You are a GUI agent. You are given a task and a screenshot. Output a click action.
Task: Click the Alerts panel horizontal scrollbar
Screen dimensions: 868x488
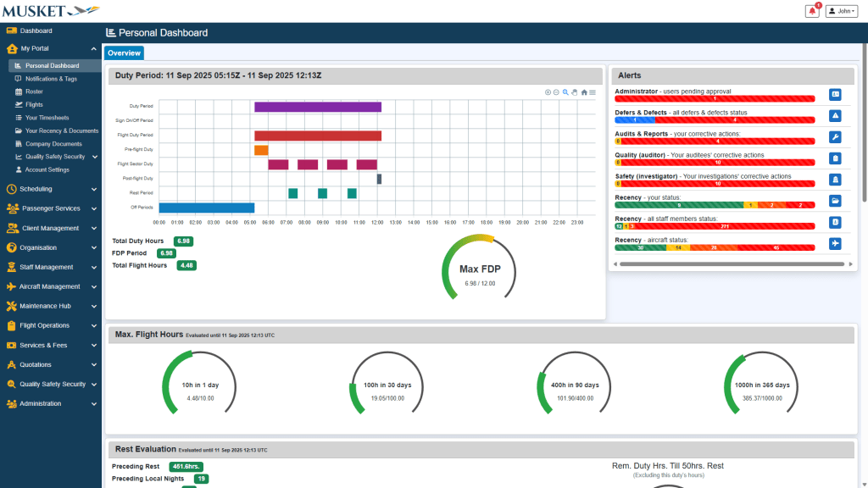[x=729, y=264]
